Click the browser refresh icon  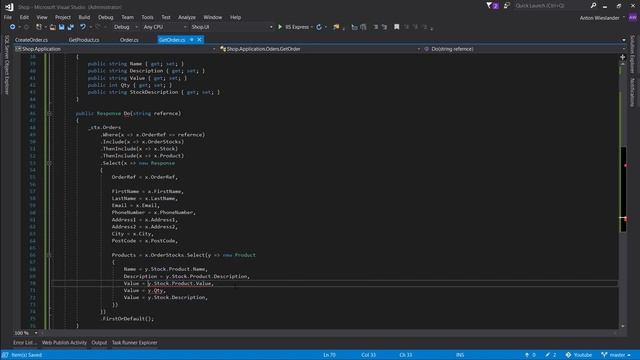[x=319, y=27]
